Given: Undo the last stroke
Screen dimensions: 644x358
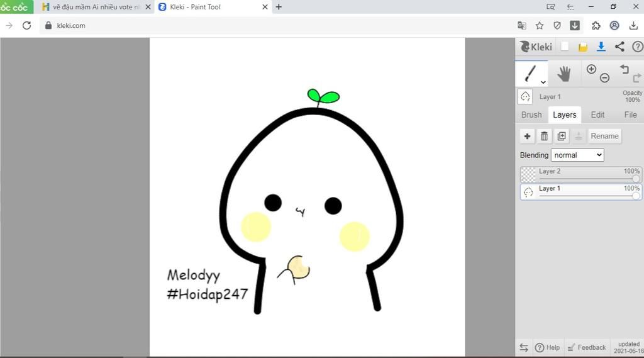Looking at the screenshot, I should [x=625, y=69].
